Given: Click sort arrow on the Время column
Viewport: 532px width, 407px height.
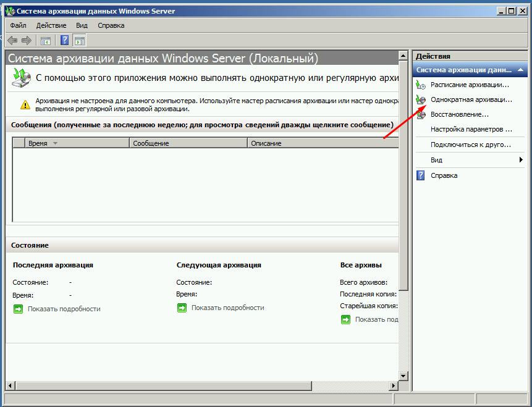Looking at the screenshot, I should (x=55, y=143).
